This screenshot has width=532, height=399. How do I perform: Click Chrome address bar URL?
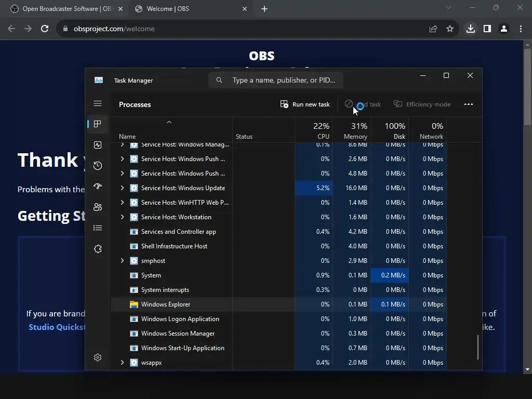pos(114,29)
